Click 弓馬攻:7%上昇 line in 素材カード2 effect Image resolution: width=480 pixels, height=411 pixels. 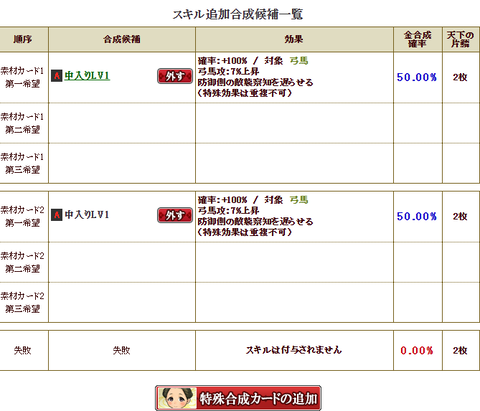click(x=228, y=210)
